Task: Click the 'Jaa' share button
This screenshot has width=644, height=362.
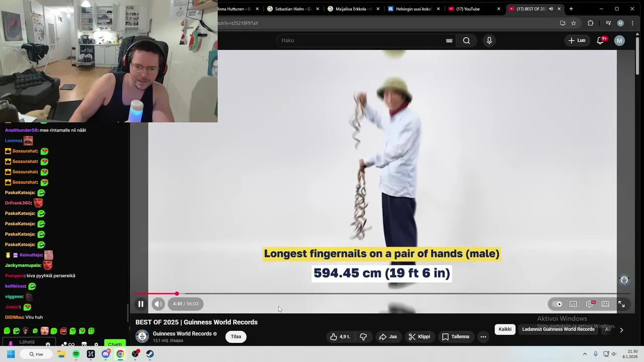Action: click(388, 337)
